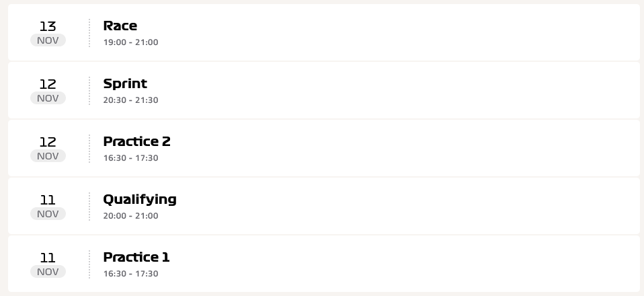Select the Practice 2 time 16:30 - 17:30
The width and height of the screenshot is (644, 296).
pos(130,158)
